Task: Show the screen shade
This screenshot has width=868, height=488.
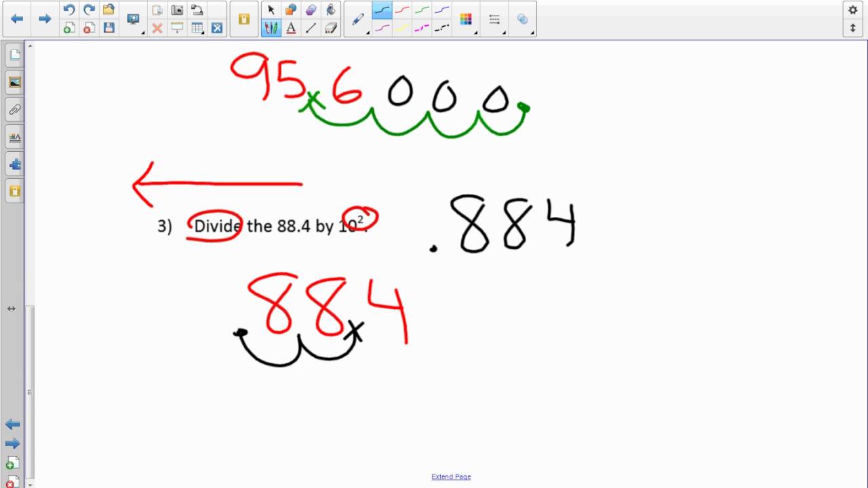Action: click(177, 28)
